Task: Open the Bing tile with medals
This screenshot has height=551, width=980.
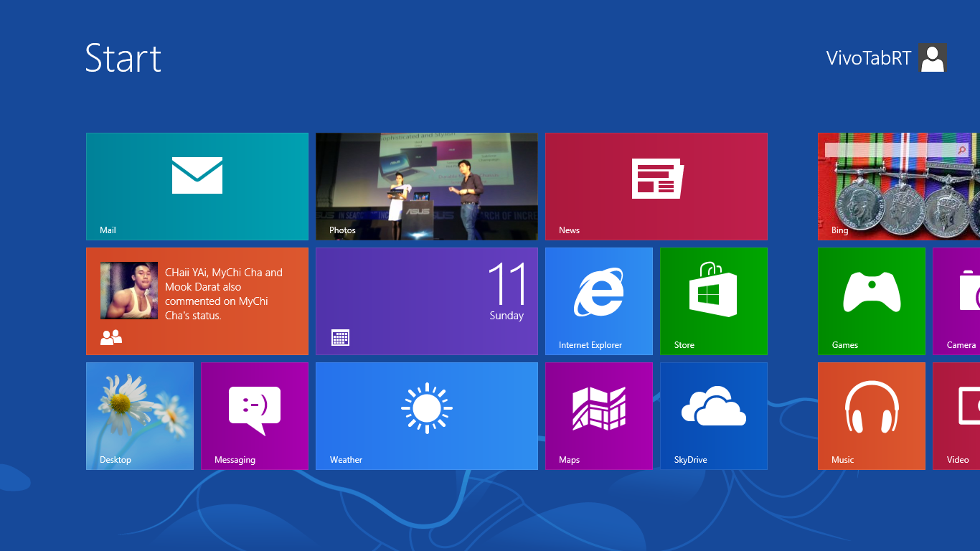Action: [899, 187]
